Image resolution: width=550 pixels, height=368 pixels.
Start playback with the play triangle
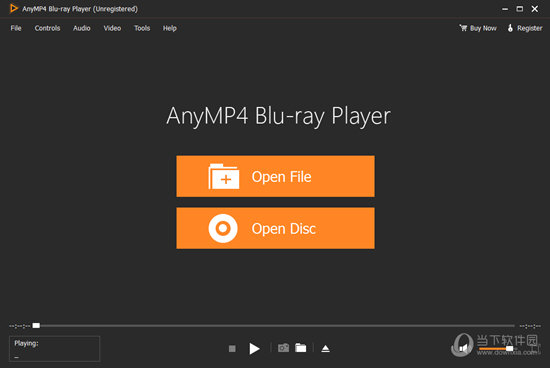coord(254,348)
